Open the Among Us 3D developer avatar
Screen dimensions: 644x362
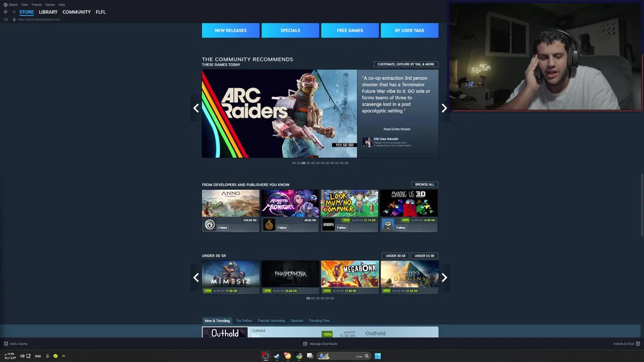tap(387, 225)
